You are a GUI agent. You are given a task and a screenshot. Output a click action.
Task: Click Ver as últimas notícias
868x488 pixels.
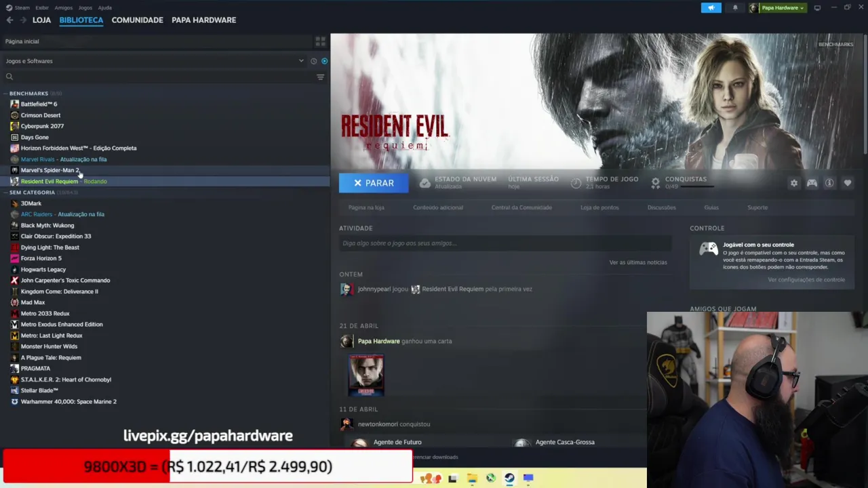click(x=638, y=262)
